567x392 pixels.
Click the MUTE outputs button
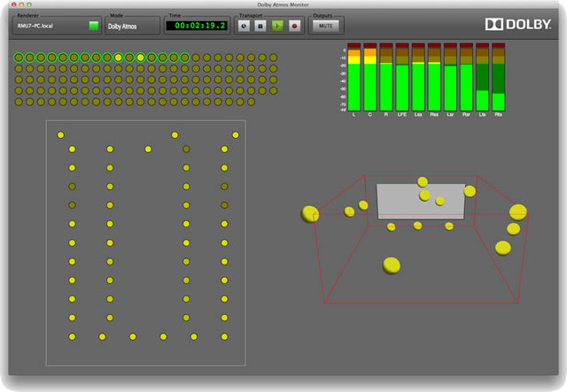coord(325,26)
